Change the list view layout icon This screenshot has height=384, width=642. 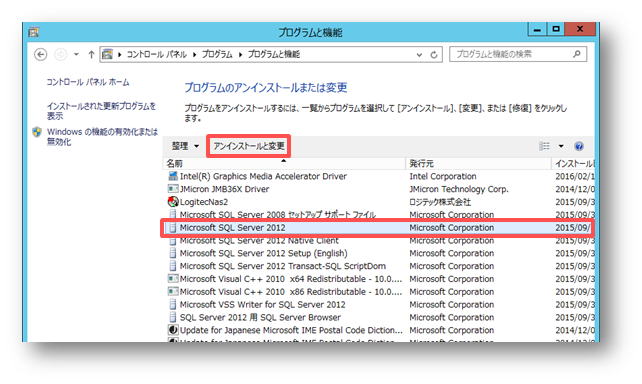tap(544, 146)
